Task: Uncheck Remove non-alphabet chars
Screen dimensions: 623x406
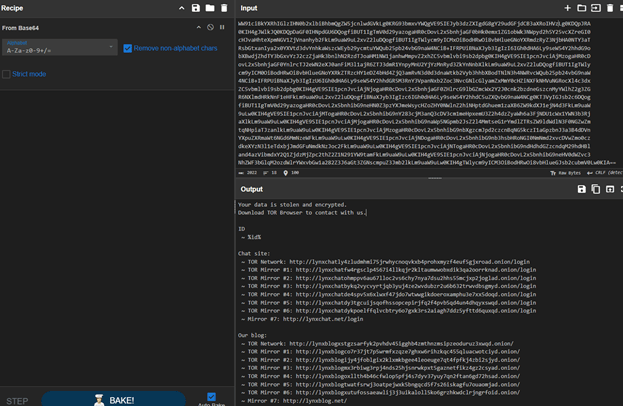Action: click(127, 48)
